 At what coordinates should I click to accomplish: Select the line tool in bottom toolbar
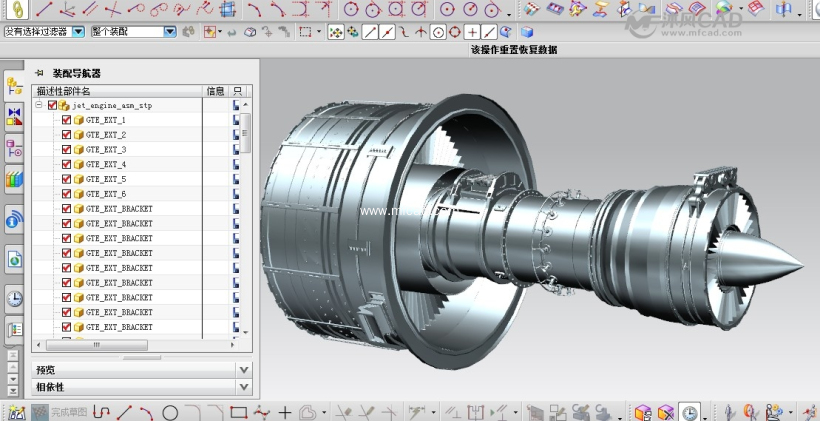(125, 412)
